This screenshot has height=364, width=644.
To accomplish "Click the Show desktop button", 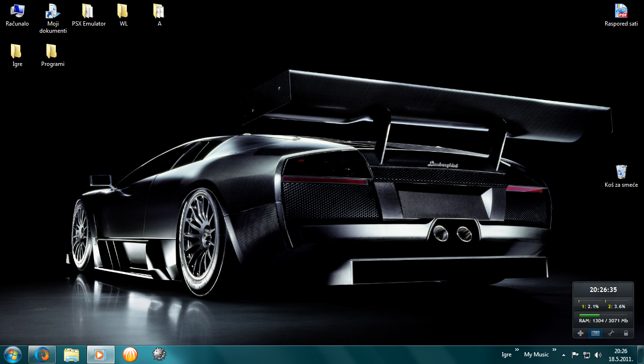I will (640, 355).
